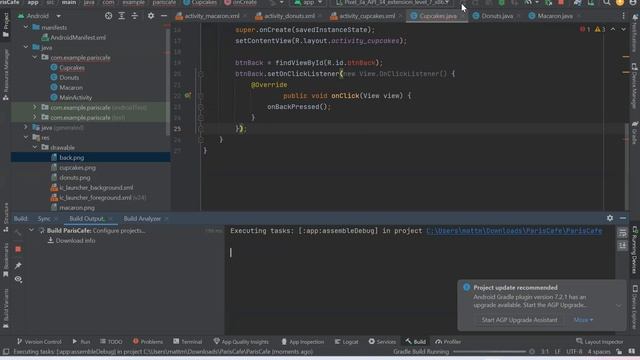Open Layout Inspector tool window

(600, 342)
